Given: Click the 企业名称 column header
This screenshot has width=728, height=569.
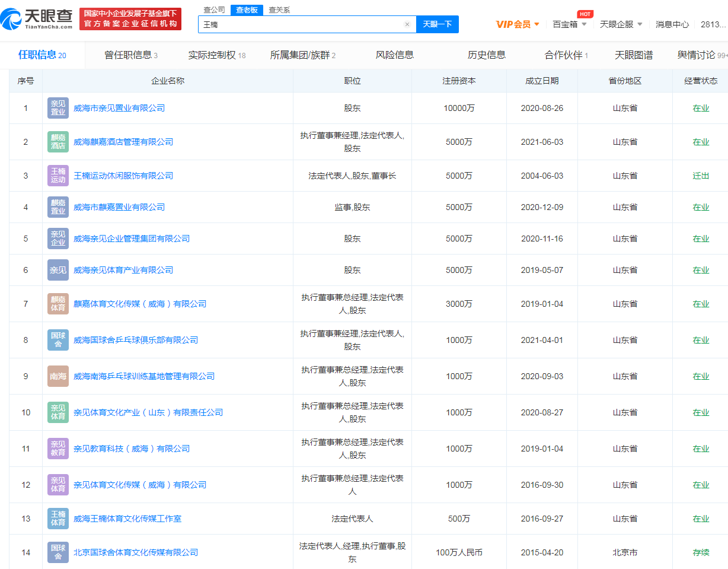Looking at the screenshot, I should point(168,81).
